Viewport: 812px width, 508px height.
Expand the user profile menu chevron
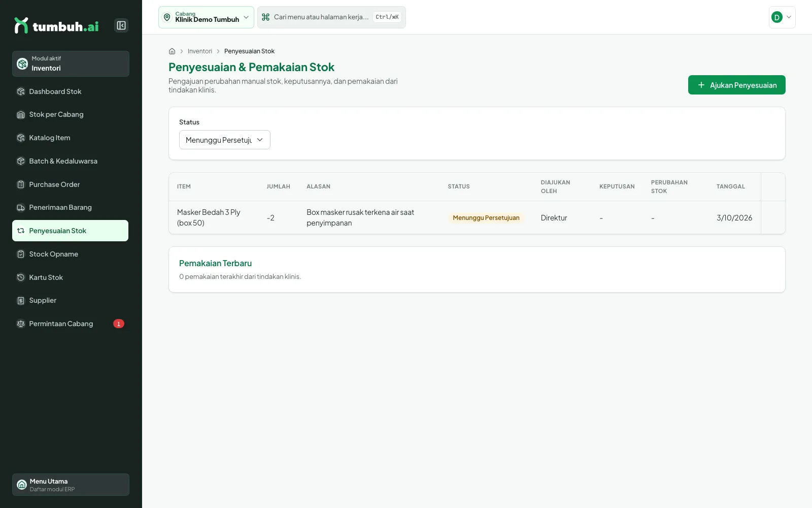(x=789, y=17)
